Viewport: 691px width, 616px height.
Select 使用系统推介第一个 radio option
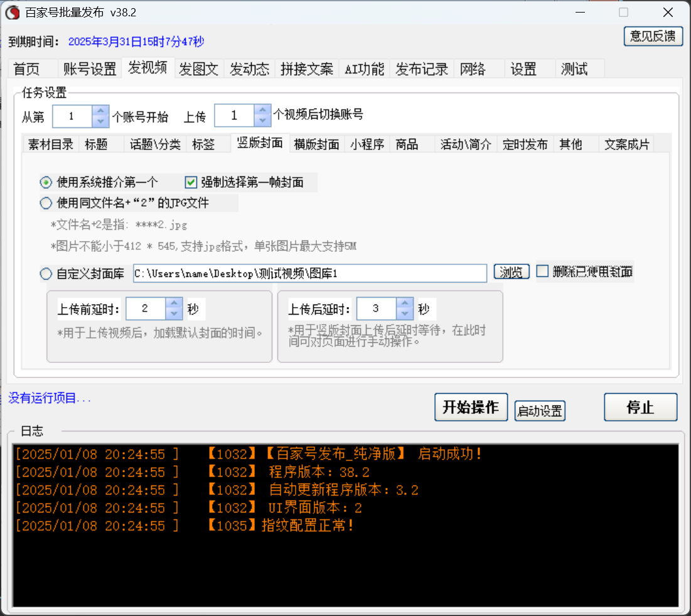tap(46, 182)
